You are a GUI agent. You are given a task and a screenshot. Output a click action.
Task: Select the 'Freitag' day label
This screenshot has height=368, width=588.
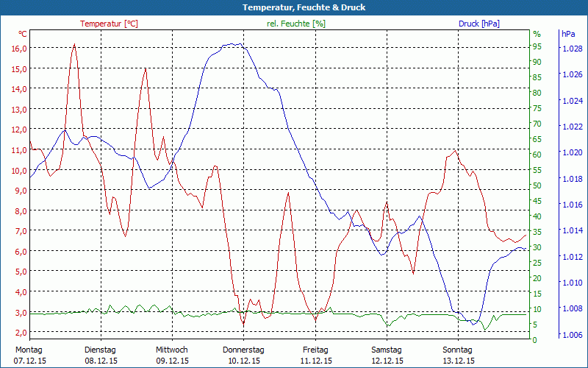(315, 350)
